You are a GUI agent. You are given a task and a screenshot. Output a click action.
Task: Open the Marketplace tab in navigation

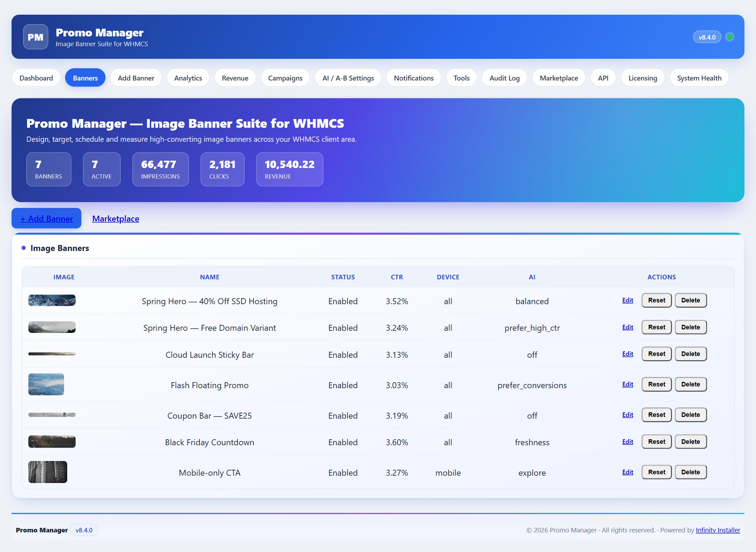[559, 78]
